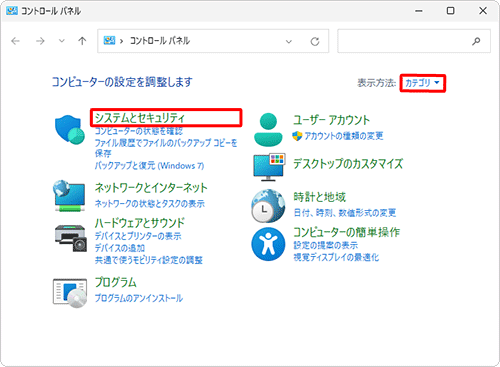The width and height of the screenshot is (500, 367).
Task: Click the search magnifier icon
Action: (x=476, y=41)
